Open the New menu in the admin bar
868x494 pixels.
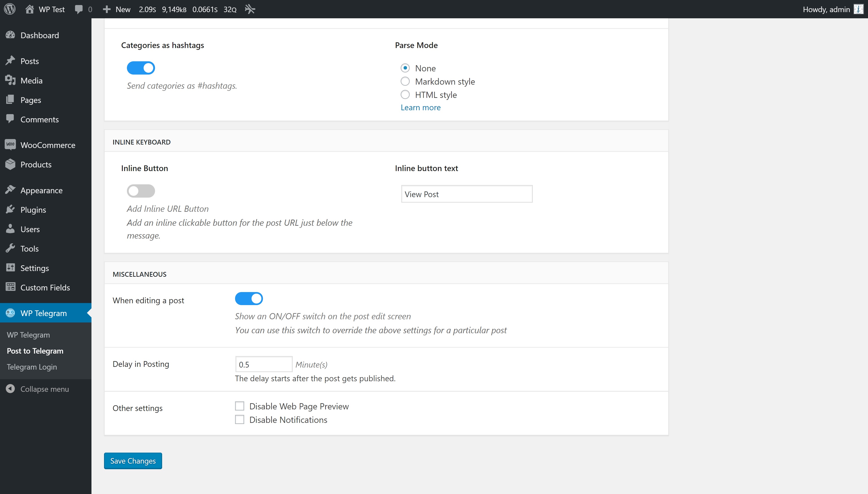coord(117,9)
